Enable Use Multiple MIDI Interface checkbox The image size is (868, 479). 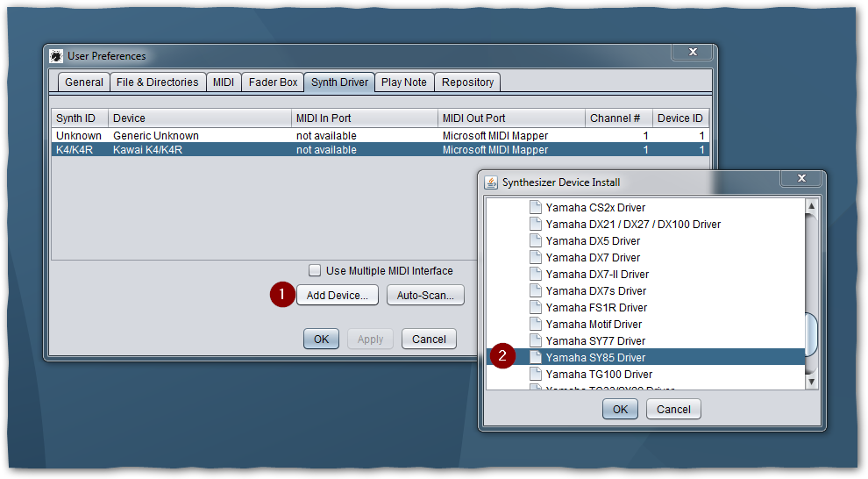[x=315, y=270]
